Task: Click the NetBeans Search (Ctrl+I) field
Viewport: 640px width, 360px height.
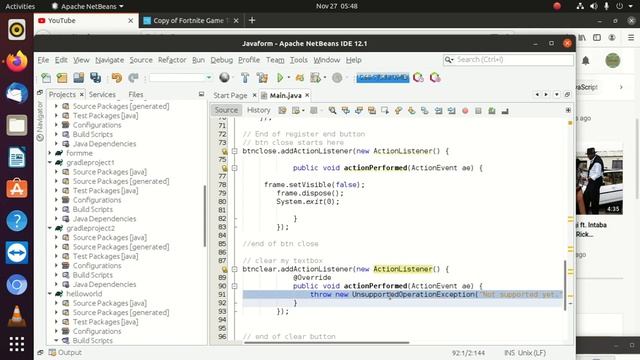Action: [508, 60]
